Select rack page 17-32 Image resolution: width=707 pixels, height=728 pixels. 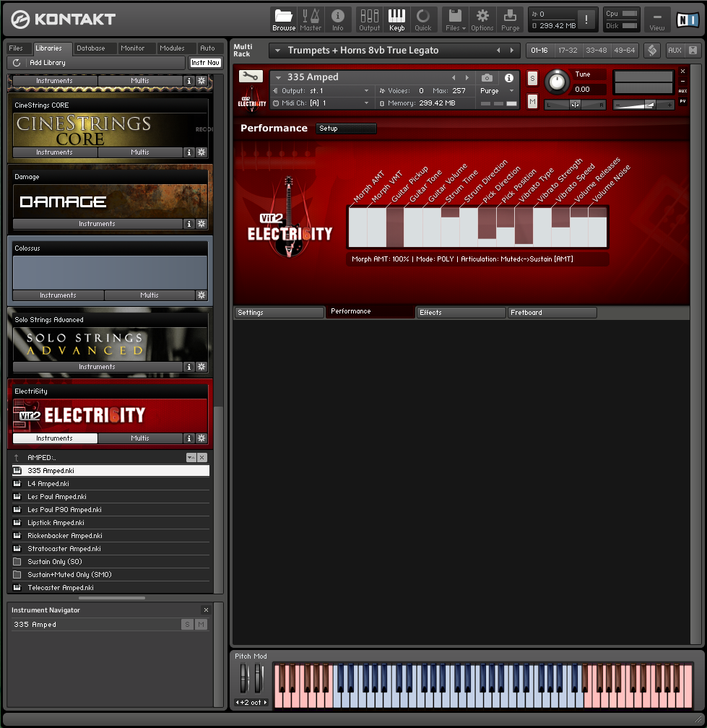coord(568,50)
